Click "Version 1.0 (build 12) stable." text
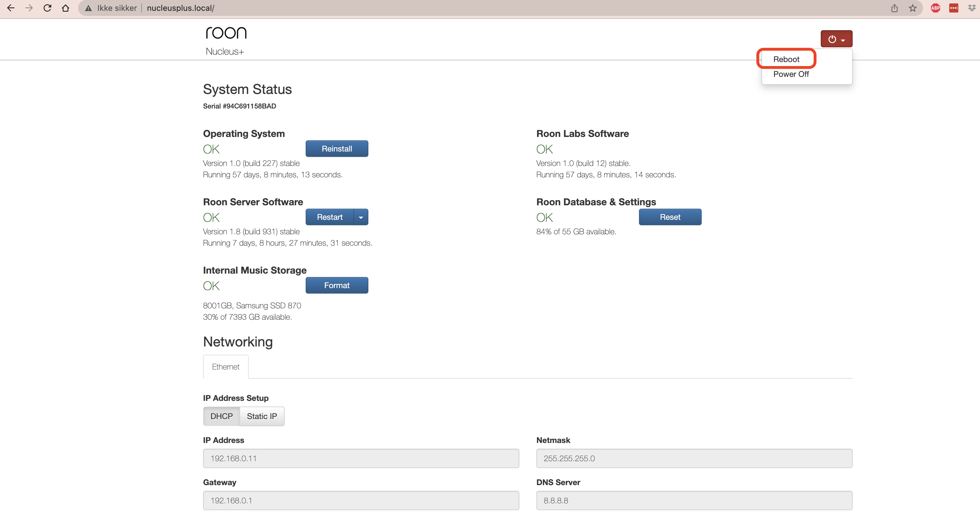Viewport: 980px width, 521px height. pos(584,163)
